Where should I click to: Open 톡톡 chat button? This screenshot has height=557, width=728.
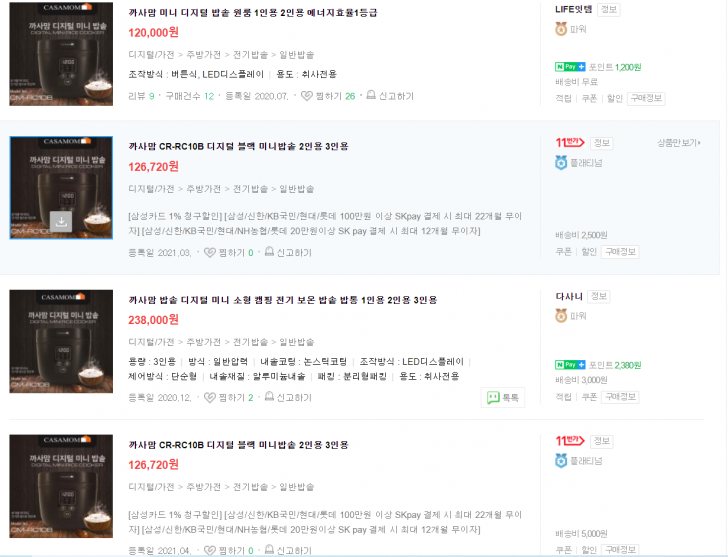click(x=503, y=397)
